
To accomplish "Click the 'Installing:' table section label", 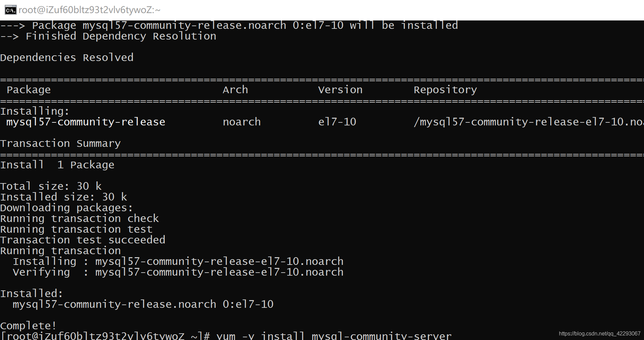I will click(x=35, y=111).
